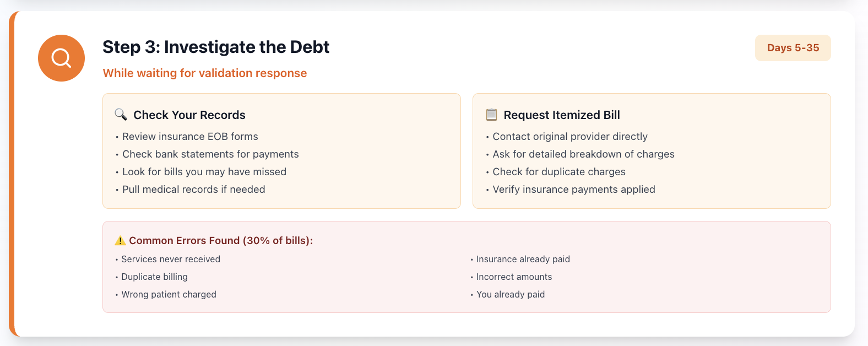Click Wrong patient charged error item

(x=169, y=295)
